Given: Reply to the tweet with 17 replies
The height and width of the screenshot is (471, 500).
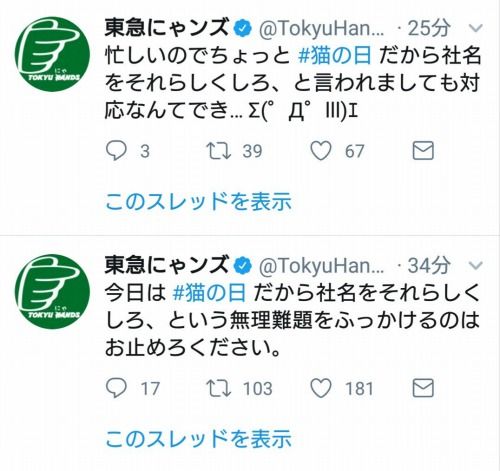Looking at the screenshot, I should pyautogui.click(x=116, y=388).
